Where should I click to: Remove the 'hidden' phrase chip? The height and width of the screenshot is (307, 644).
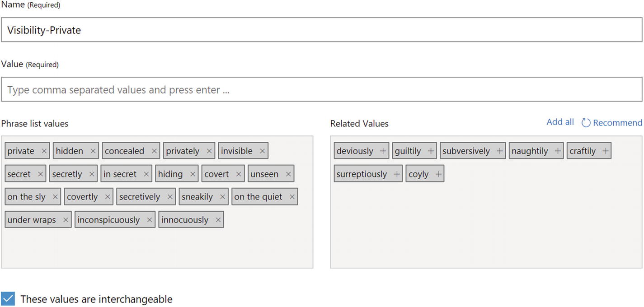tap(93, 151)
